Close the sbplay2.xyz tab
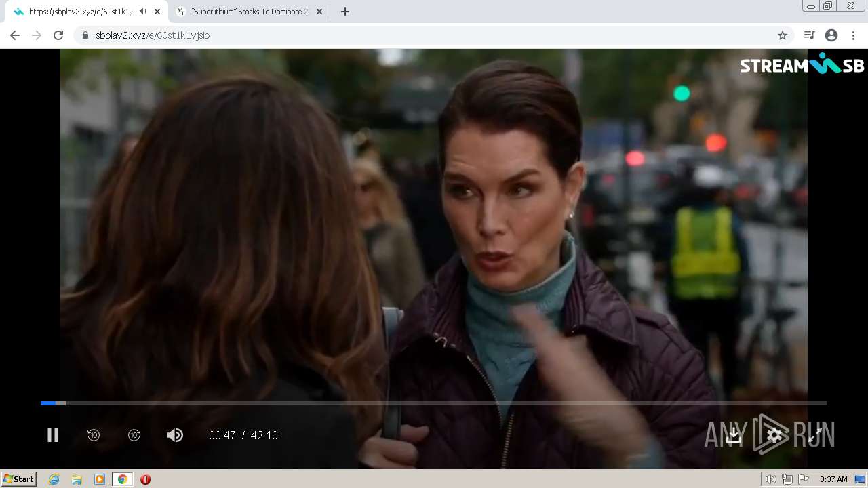This screenshot has width=868, height=488. [157, 12]
